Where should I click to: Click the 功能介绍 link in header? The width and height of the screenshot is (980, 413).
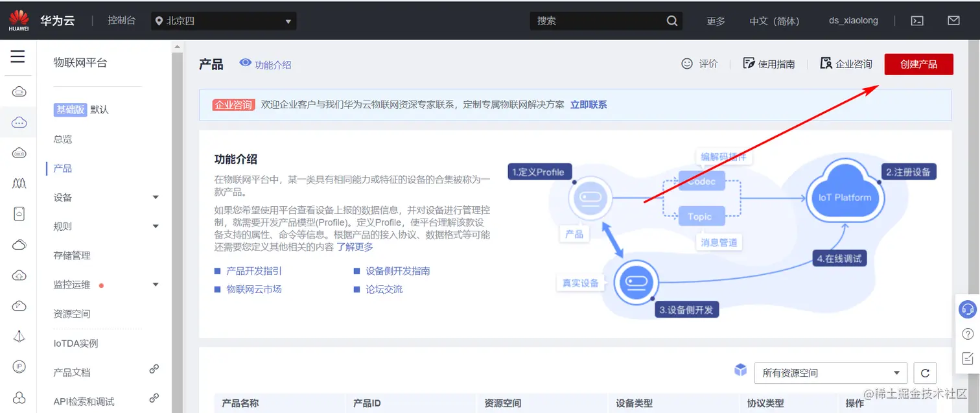pyautogui.click(x=273, y=64)
